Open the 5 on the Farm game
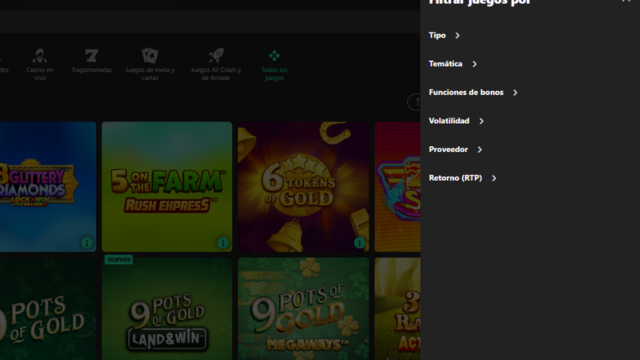The width and height of the screenshot is (640, 360). [167, 187]
